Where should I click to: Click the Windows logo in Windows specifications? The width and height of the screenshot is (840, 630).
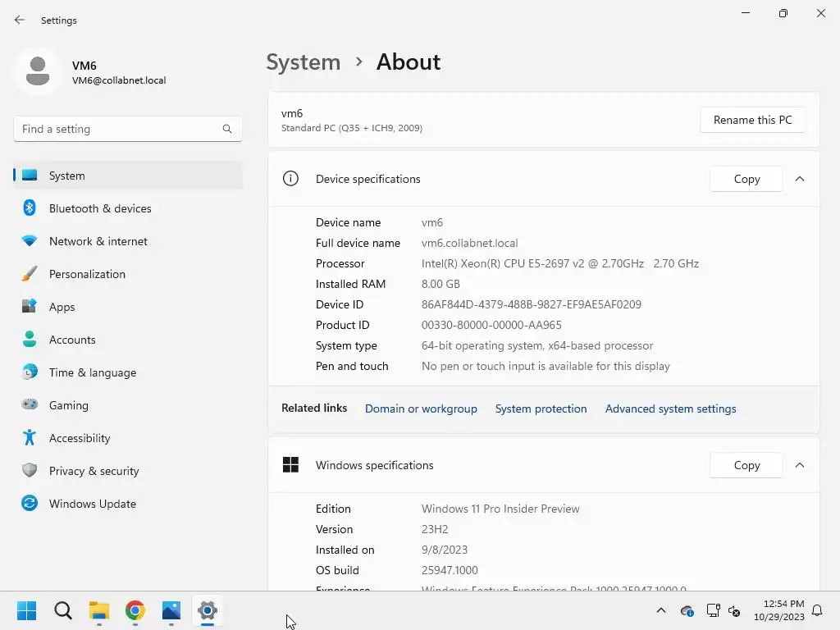(290, 464)
